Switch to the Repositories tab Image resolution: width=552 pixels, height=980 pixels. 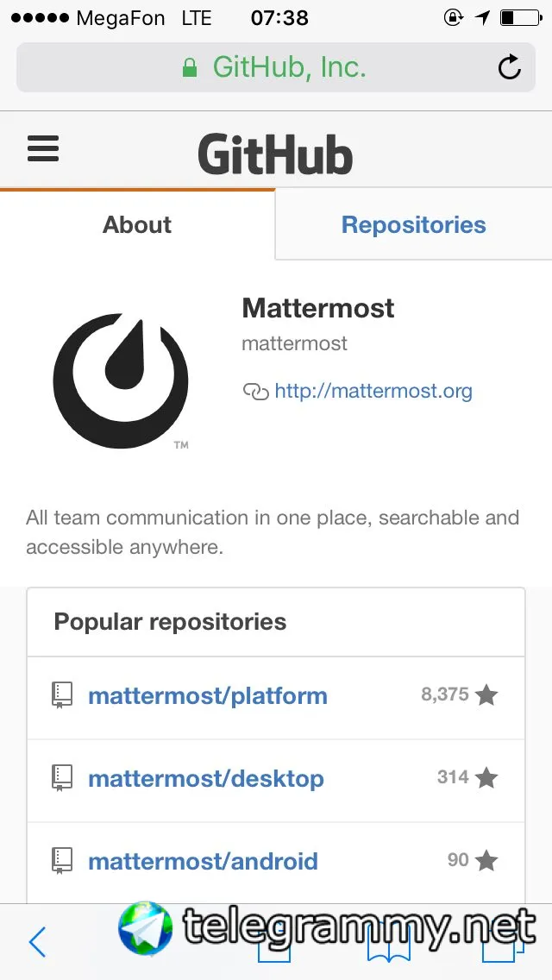[413, 225]
